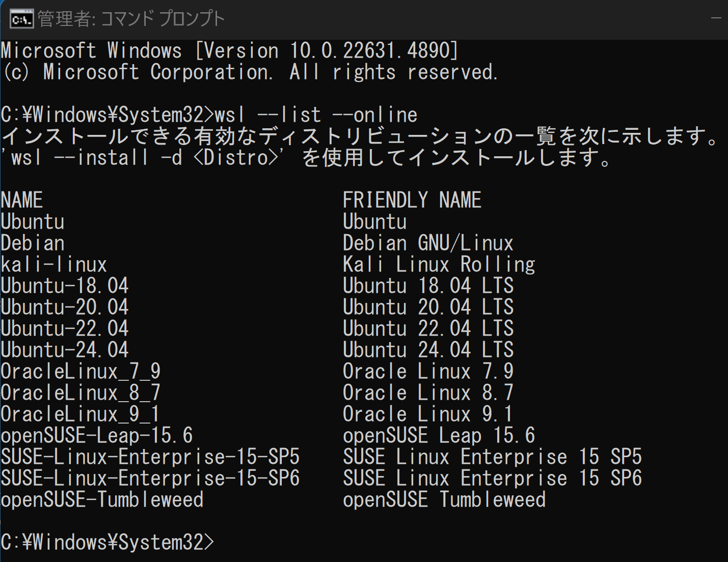Screen dimensions: 728x562
Task: Click the Microsoft Corporation copyright line
Action: click(x=250, y=72)
